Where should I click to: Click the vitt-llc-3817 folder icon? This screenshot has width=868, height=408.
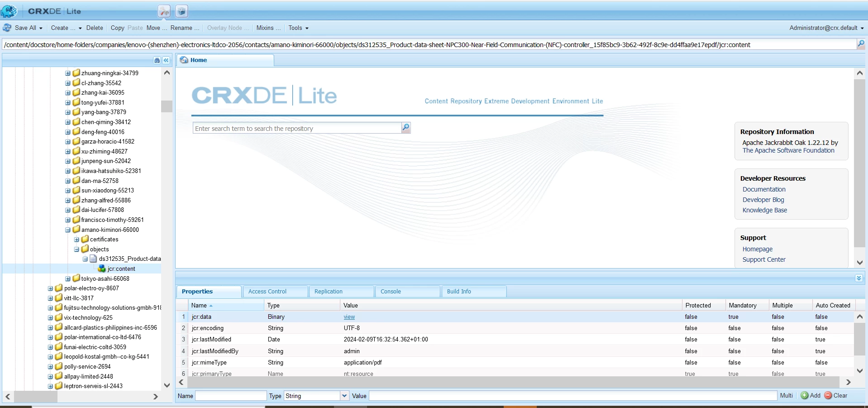(x=59, y=298)
